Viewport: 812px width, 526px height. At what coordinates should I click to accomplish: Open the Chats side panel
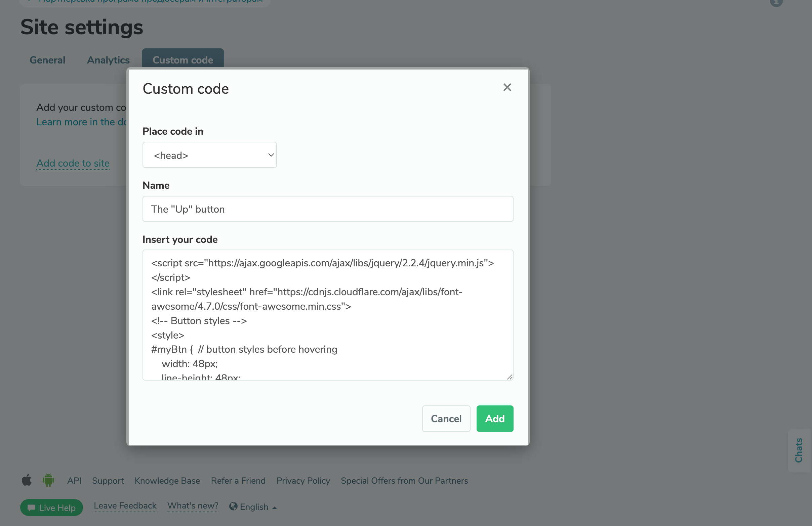[x=799, y=450]
